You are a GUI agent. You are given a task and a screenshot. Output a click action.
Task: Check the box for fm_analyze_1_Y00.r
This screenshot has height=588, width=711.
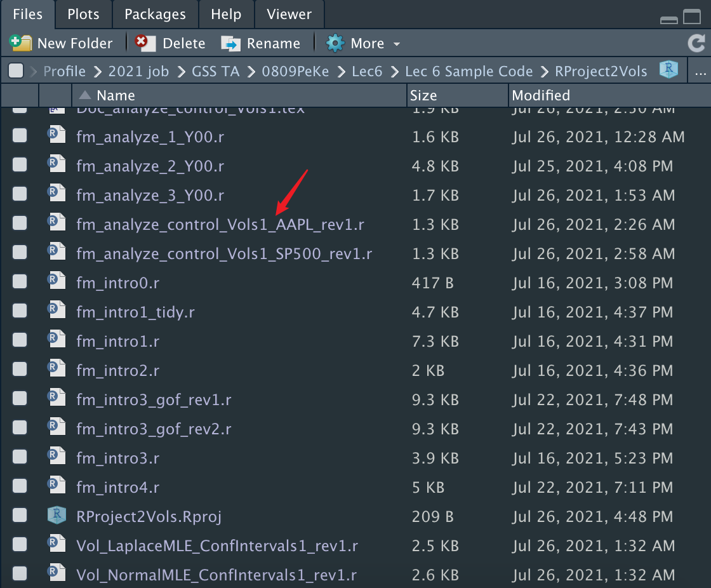[x=20, y=136]
